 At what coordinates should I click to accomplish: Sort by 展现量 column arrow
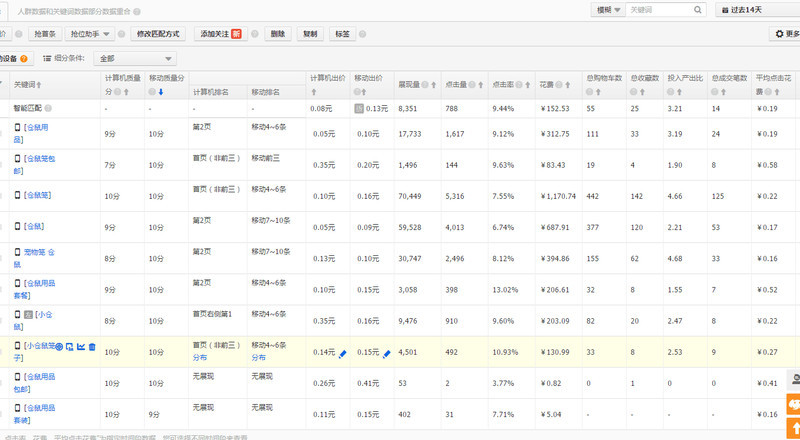tap(433, 85)
